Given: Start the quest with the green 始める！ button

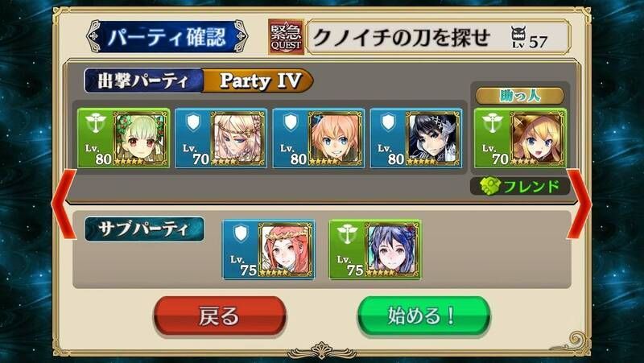Looking at the screenshot, I should point(423,316).
